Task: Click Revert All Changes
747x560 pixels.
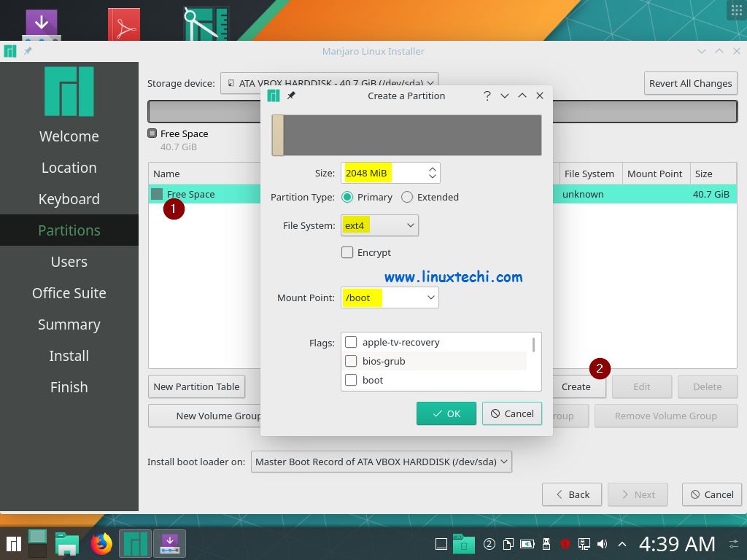Action: tap(690, 83)
